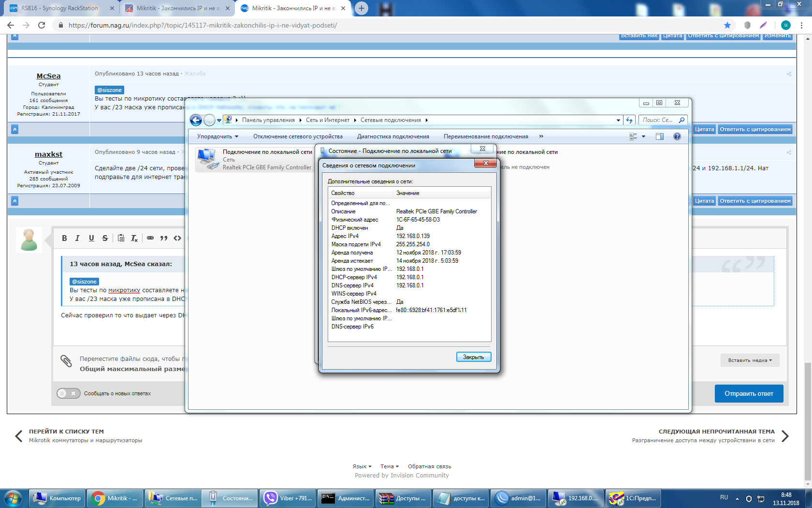Open maxkst's user profile link

point(48,154)
